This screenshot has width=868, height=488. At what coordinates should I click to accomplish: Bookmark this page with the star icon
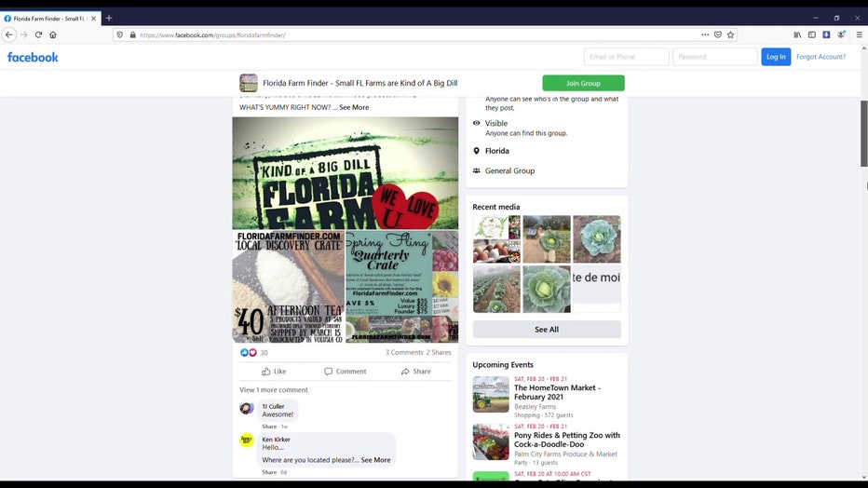point(731,34)
